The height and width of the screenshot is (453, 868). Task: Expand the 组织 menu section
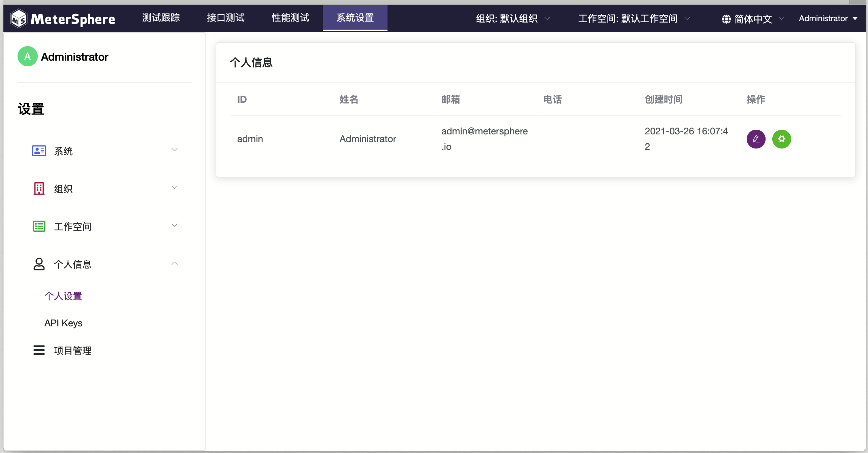coord(105,188)
